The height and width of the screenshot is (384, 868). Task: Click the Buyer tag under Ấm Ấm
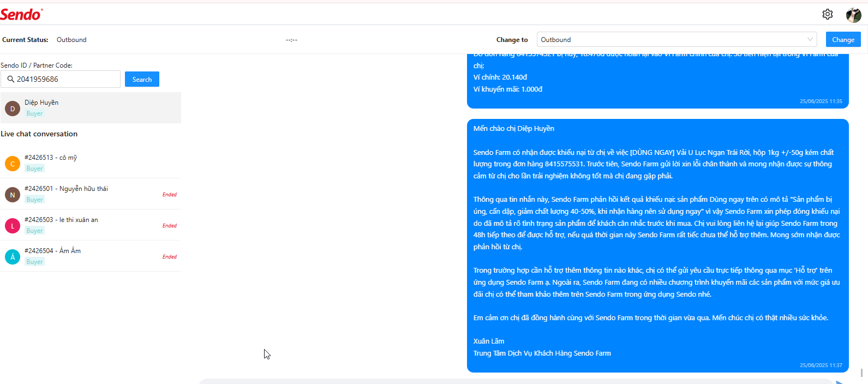pyautogui.click(x=34, y=262)
